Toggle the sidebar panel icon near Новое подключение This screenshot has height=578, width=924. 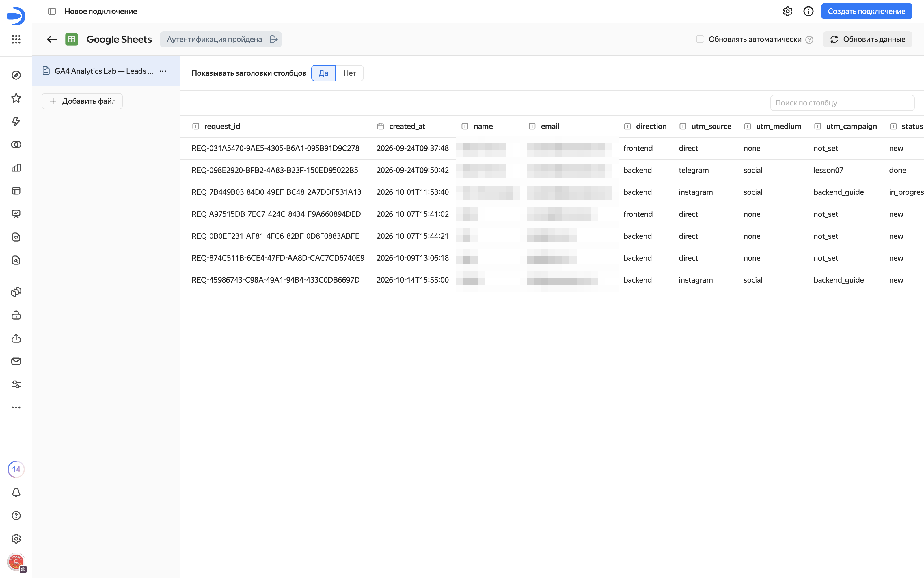(x=52, y=12)
